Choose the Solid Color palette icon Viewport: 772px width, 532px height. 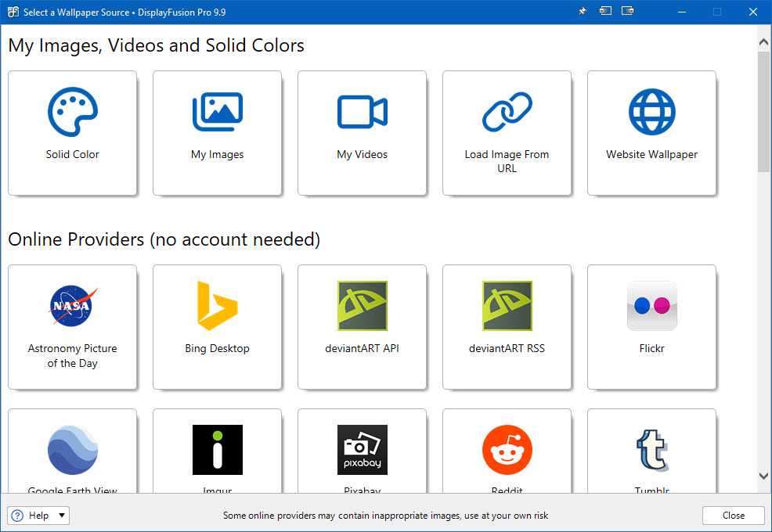click(72, 113)
